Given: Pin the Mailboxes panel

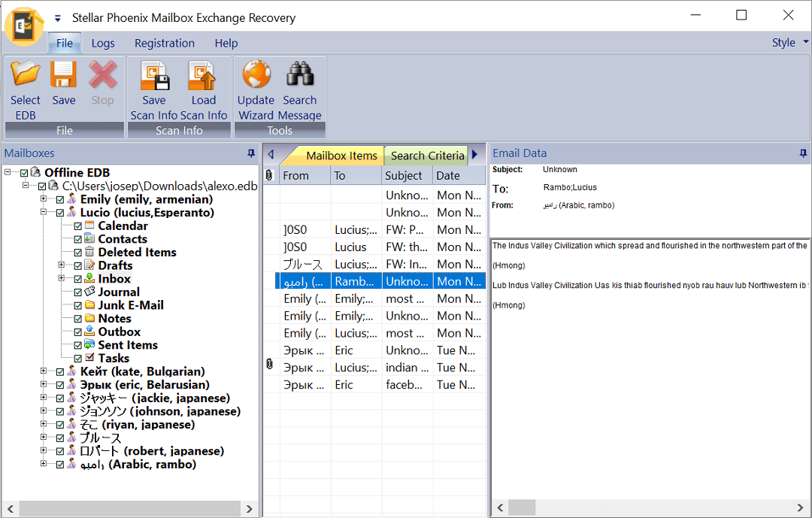Looking at the screenshot, I should (x=251, y=153).
